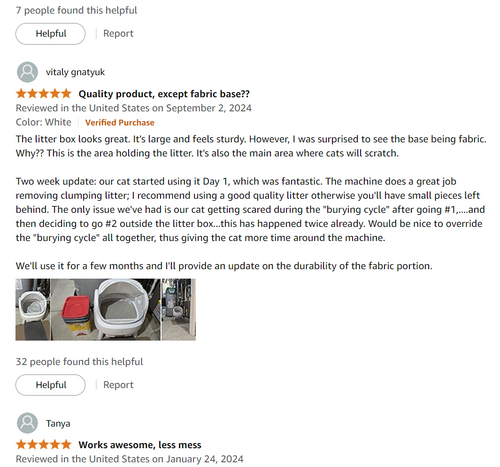This screenshot has width=500, height=467.
Task: Open Tanya's profile avatar icon
Action: 27,423
